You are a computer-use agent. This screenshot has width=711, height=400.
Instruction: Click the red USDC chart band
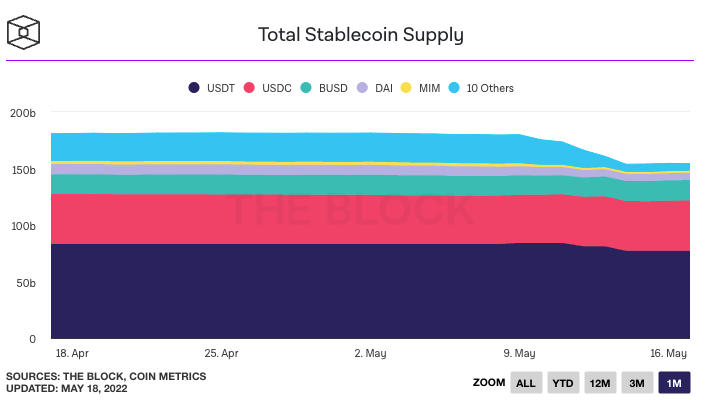click(x=370, y=220)
